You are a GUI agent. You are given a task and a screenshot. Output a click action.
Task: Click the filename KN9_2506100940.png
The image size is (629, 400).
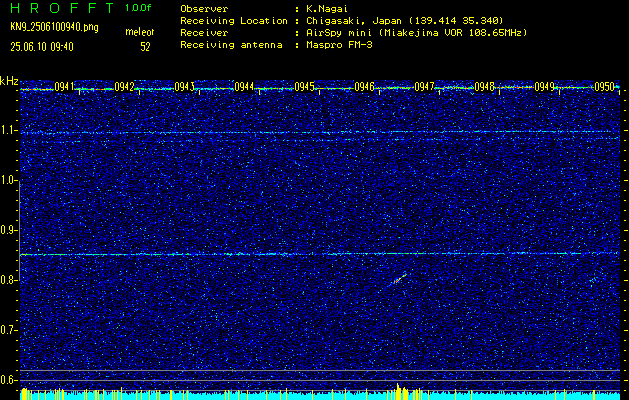pos(54,27)
